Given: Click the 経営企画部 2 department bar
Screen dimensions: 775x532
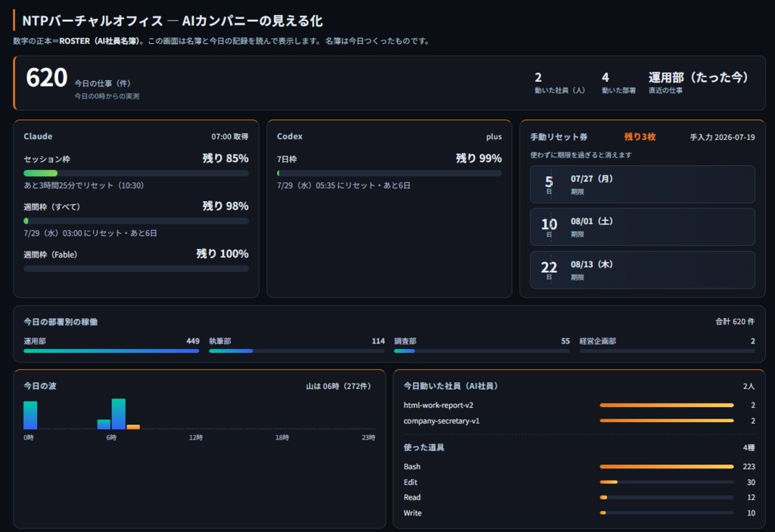Looking at the screenshot, I should click(x=668, y=350).
